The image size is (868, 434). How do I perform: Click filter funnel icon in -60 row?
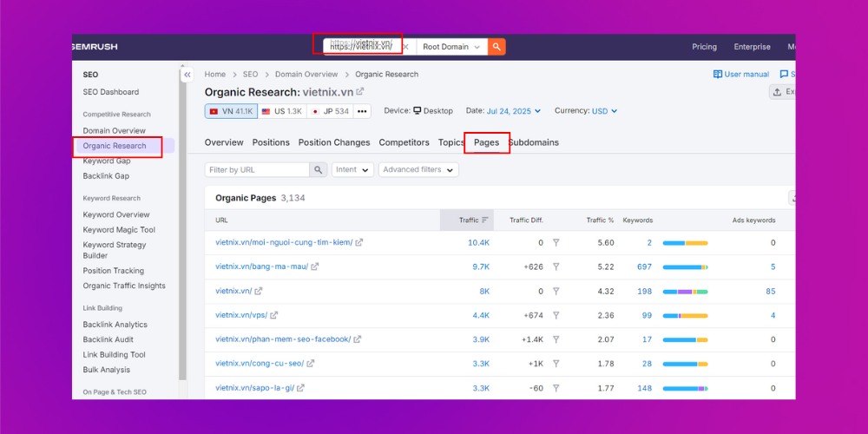[556, 388]
